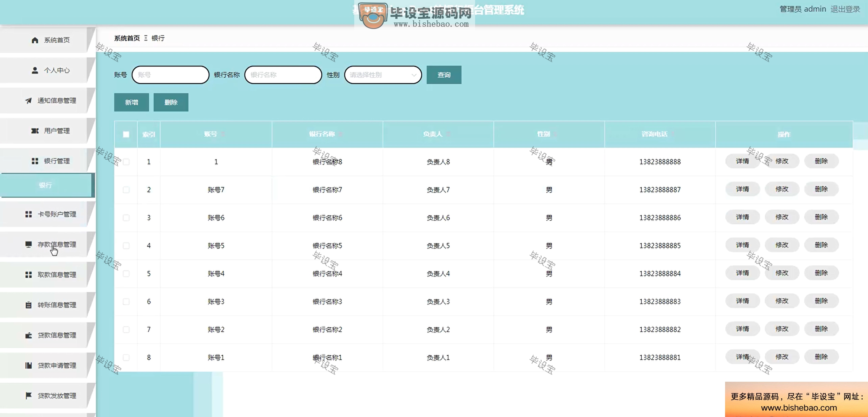The height and width of the screenshot is (417, 868).
Task: Click the clipboard icon beside 转账信息管理
Action: click(x=28, y=305)
